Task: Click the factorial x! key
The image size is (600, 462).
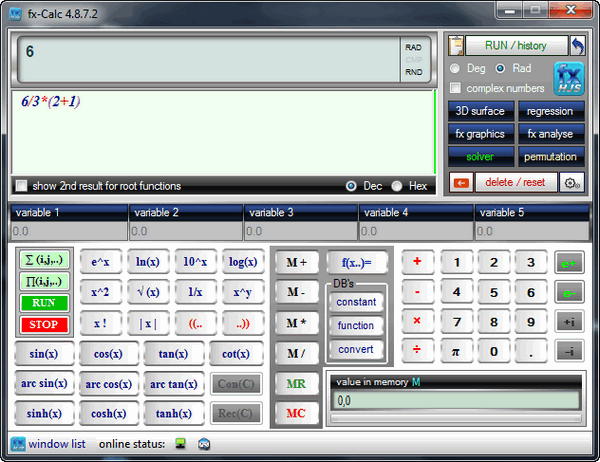Action: coord(101,323)
